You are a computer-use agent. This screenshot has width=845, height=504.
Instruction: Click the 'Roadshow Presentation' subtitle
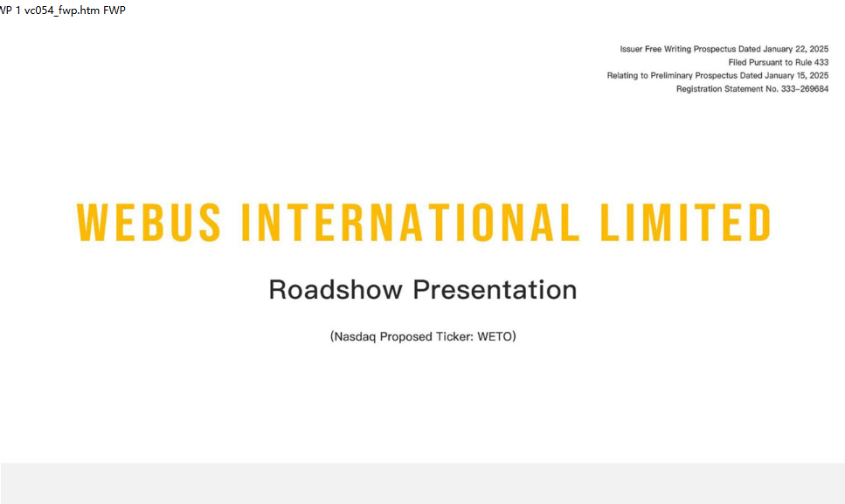(423, 290)
